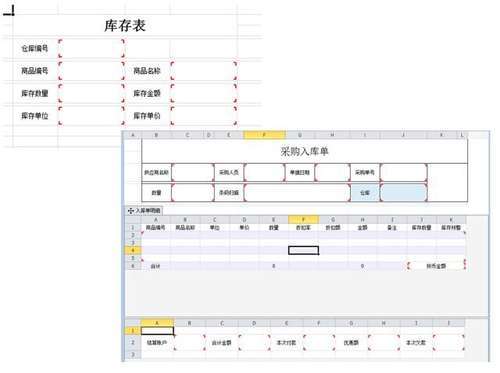Select column B header in 采购入库单 sheet
The height and width of the screenshot is (373, 500).
[x=156, y=135]
